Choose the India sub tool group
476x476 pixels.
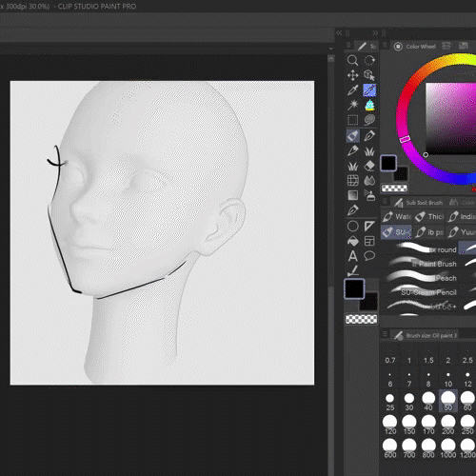click(461, 217)
